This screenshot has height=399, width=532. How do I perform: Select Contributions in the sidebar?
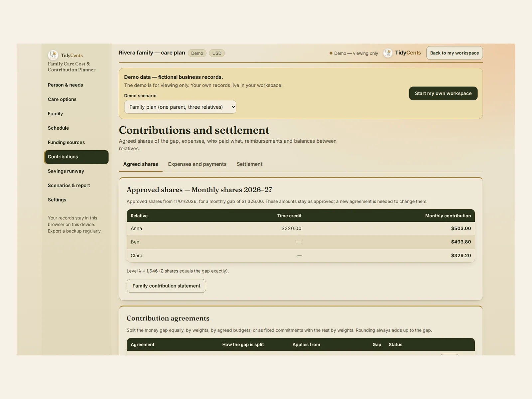pos(76,157)
